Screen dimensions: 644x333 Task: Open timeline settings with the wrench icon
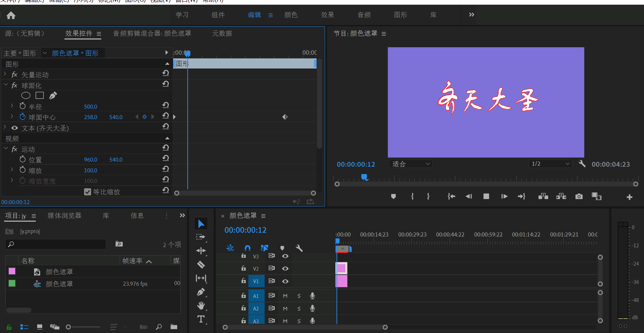coord(299,248)
